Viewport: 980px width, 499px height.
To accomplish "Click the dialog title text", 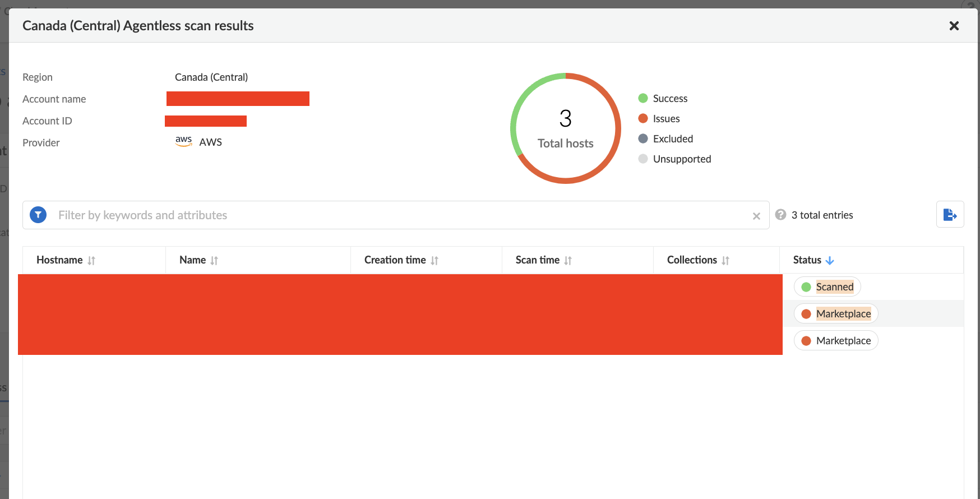I will [x=138, y=26].
